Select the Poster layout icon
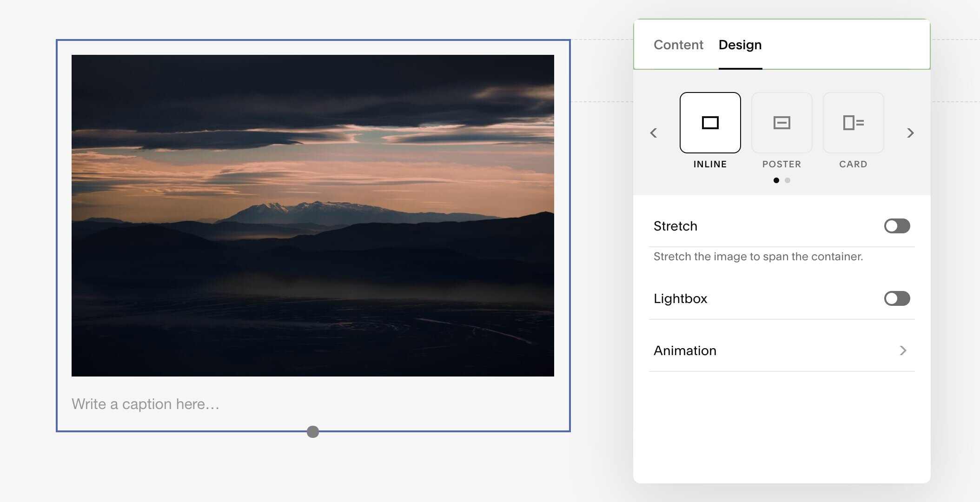This screenshot has width=980, height=502. pos(781,123)
